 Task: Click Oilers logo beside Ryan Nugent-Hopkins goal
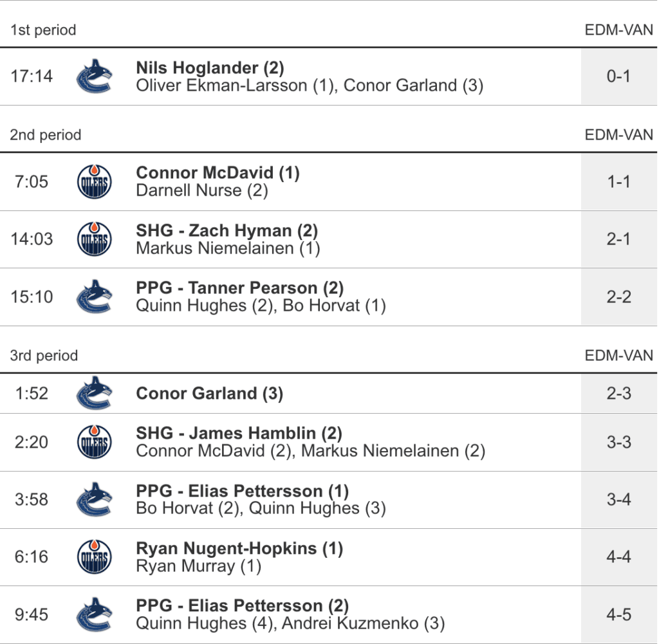(94, 557)
